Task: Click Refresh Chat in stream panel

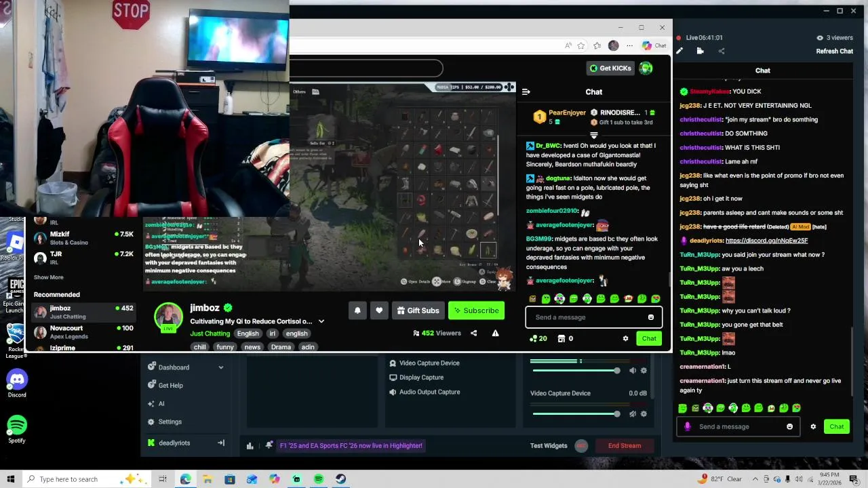Action: point(835,51)
